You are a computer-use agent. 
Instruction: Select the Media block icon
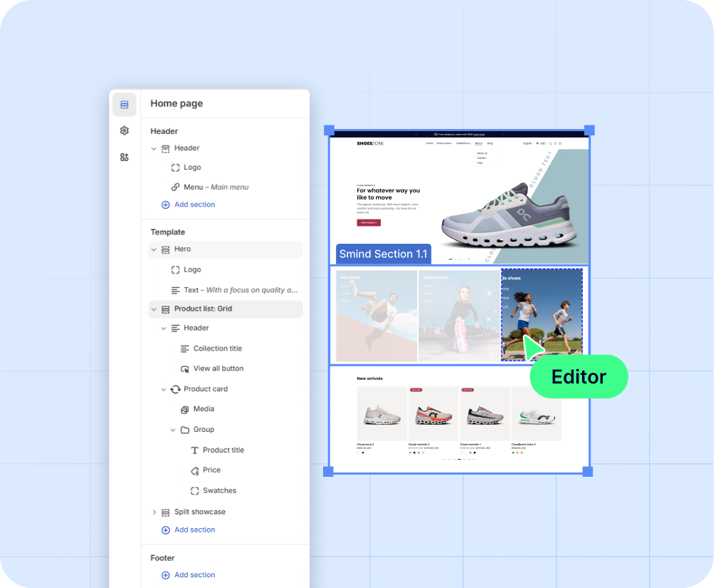coord(185,410)
